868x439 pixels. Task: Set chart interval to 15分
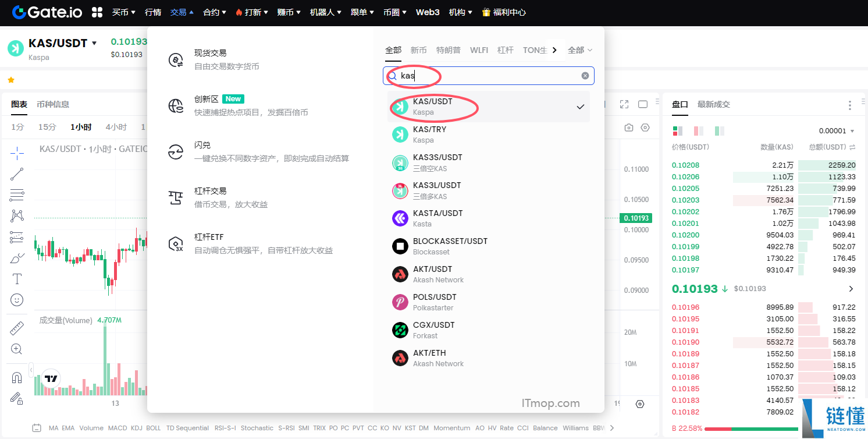(x=47, y=127)
